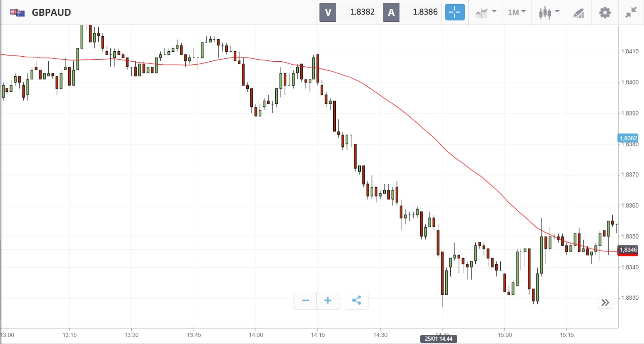Open the candlestick chart type dropdown
The height and width of the screenshot is (344, 644).
click(549, 12)
